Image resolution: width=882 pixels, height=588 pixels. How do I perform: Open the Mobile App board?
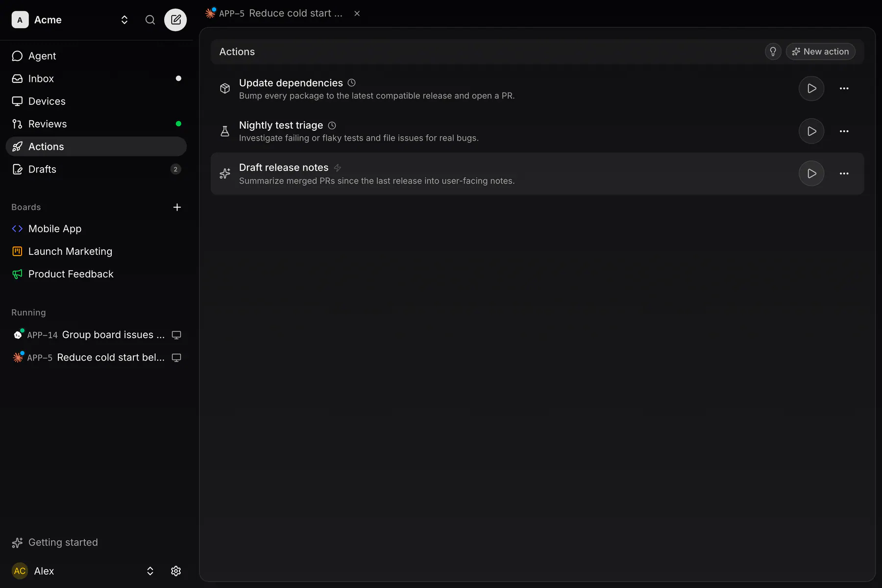(96, 229)
